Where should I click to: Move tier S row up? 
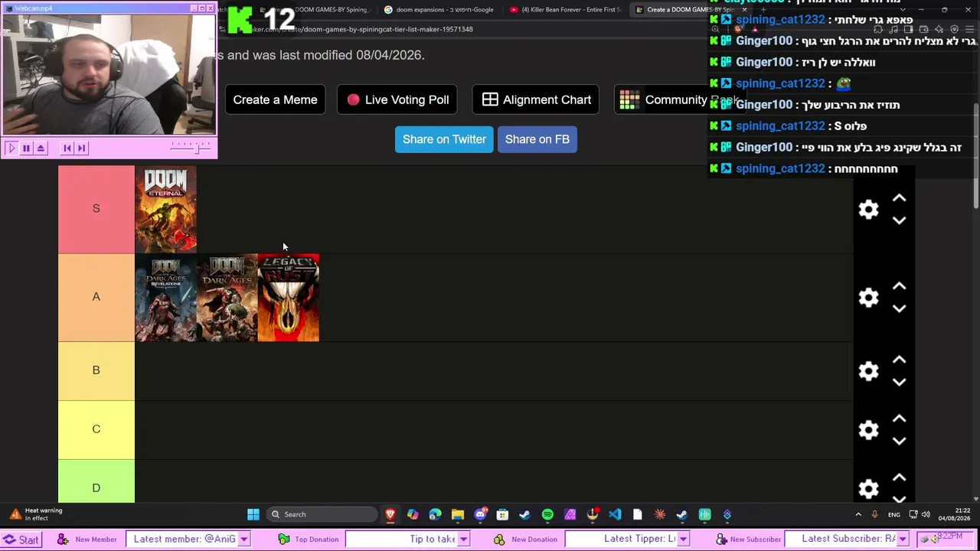coord(900,198)
